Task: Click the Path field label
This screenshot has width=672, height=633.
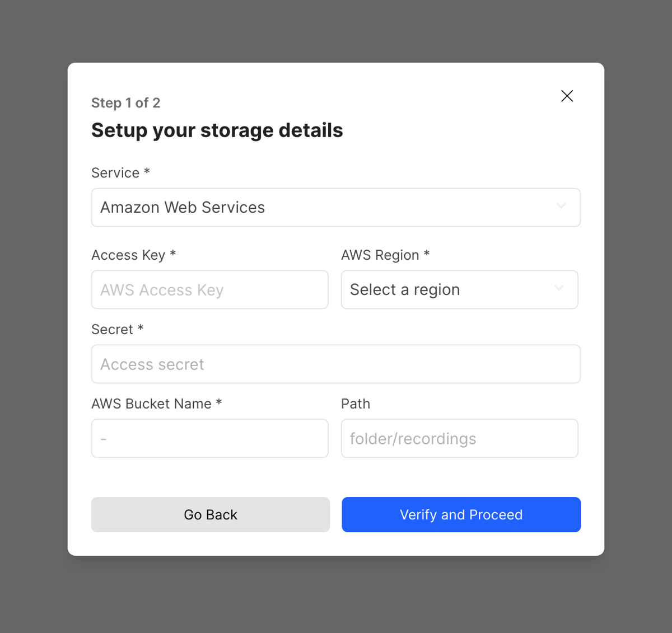Action: [x=356, y=403]
